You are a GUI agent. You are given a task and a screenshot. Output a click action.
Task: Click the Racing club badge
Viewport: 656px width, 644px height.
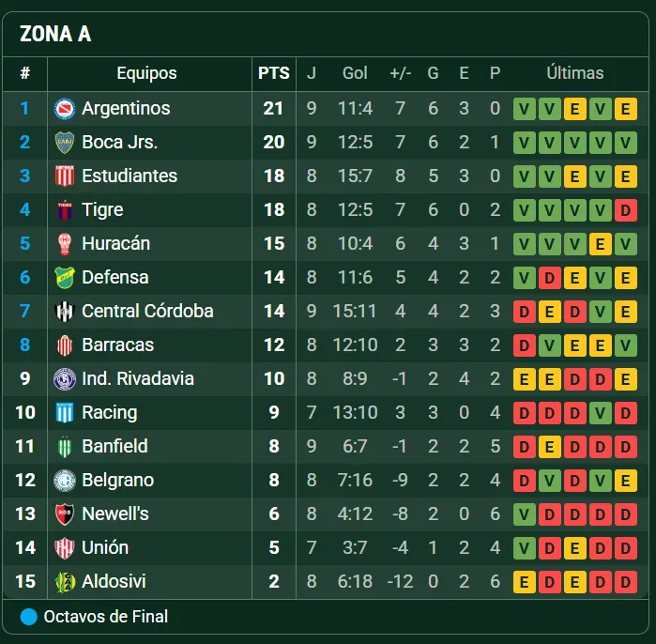pyautogui.click(x=64, y=413)
